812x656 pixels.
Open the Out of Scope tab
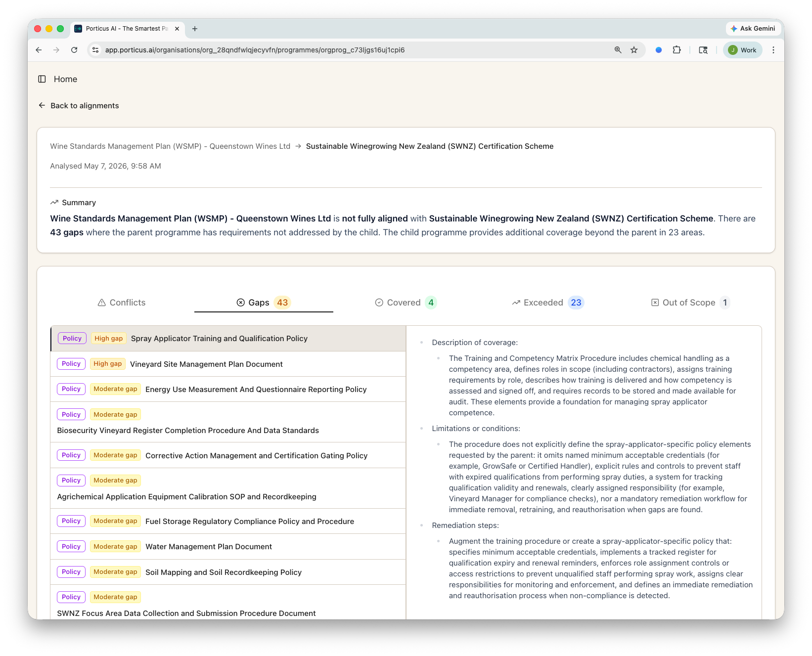tap(690, 303)
